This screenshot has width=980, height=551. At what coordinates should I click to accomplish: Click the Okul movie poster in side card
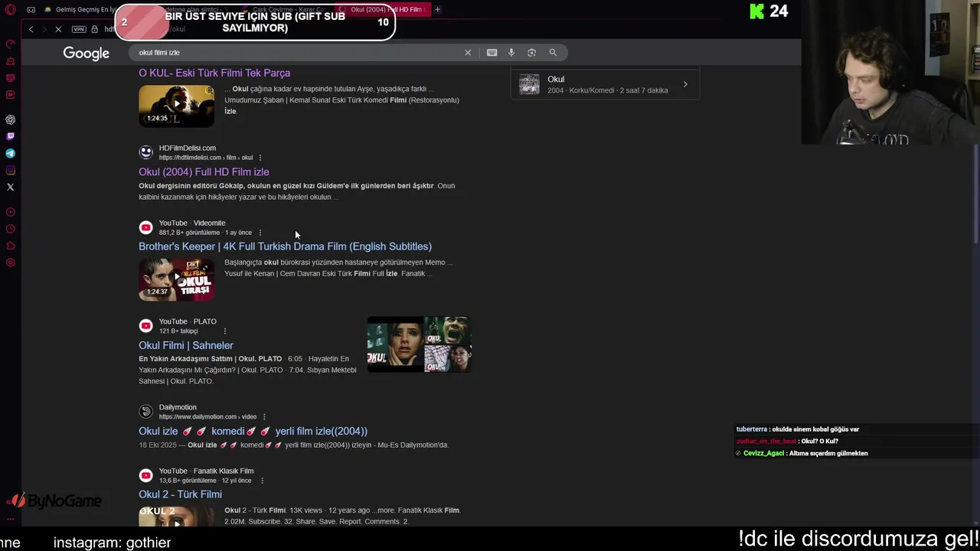click(x=529, y=84)
